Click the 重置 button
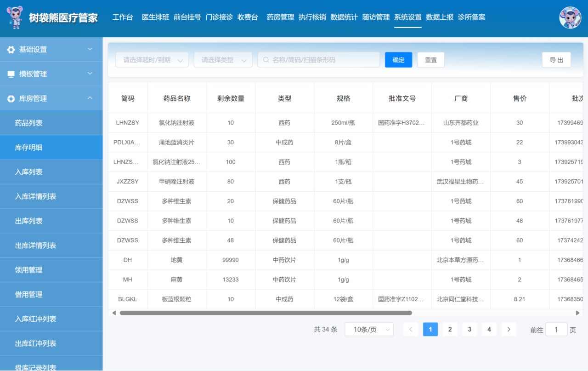Screen dimensions: 588x371 pos(431,60)
